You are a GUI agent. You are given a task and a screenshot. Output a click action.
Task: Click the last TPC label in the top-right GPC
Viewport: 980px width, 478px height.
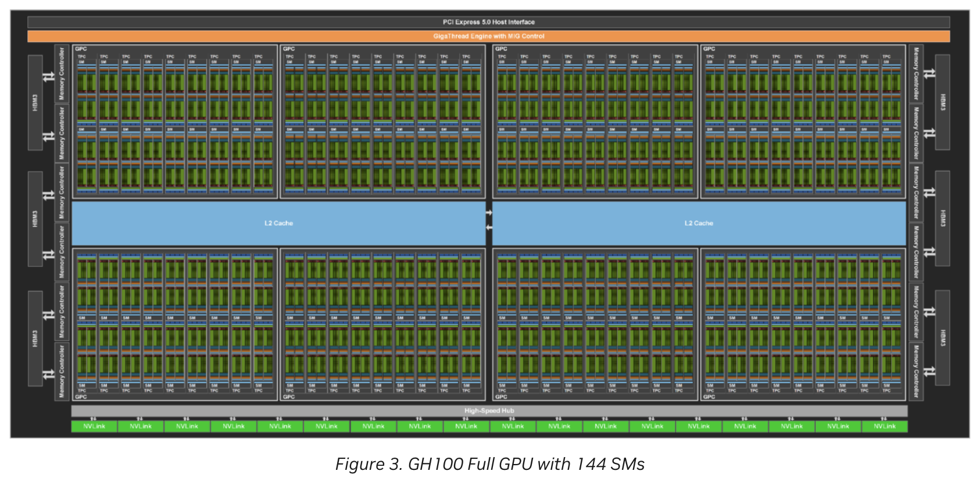886,56
